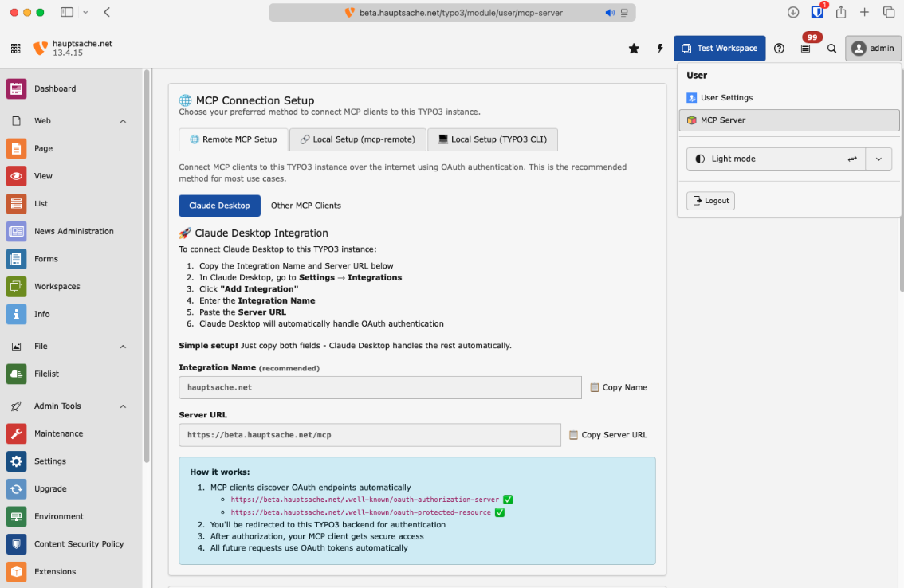The image size is (904, 588).
Task: Open the Content Security Policy module
Action: point(78,544)
